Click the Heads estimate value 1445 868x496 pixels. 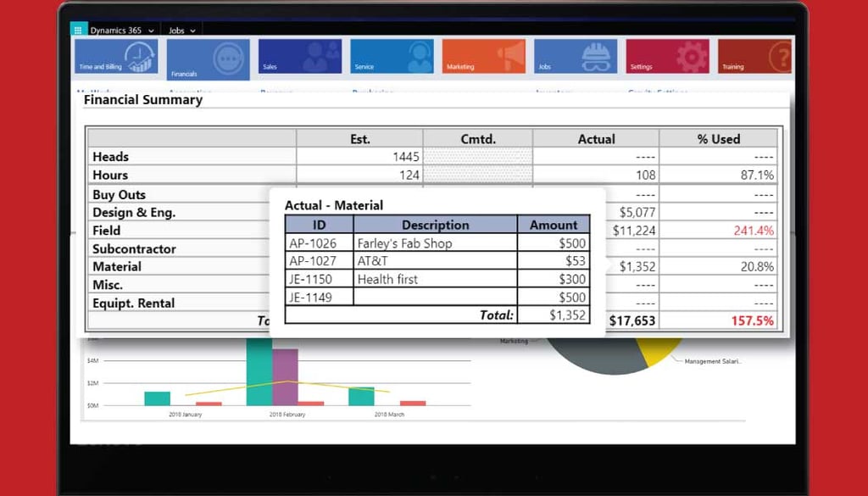pyautogui.click(x=406, y=157)
